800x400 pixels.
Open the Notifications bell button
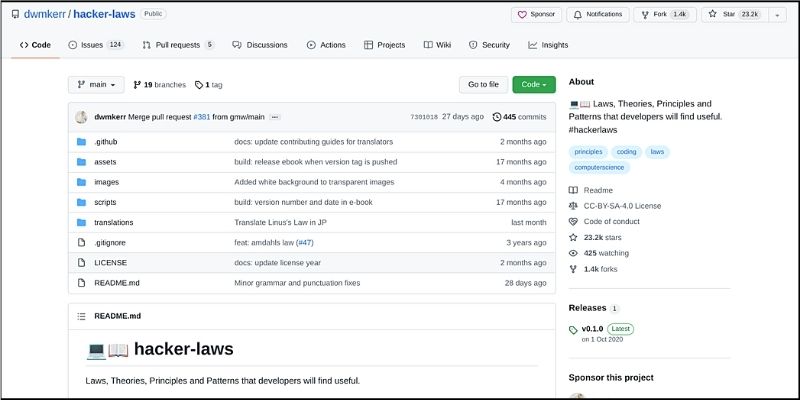[x=597, y=14]
